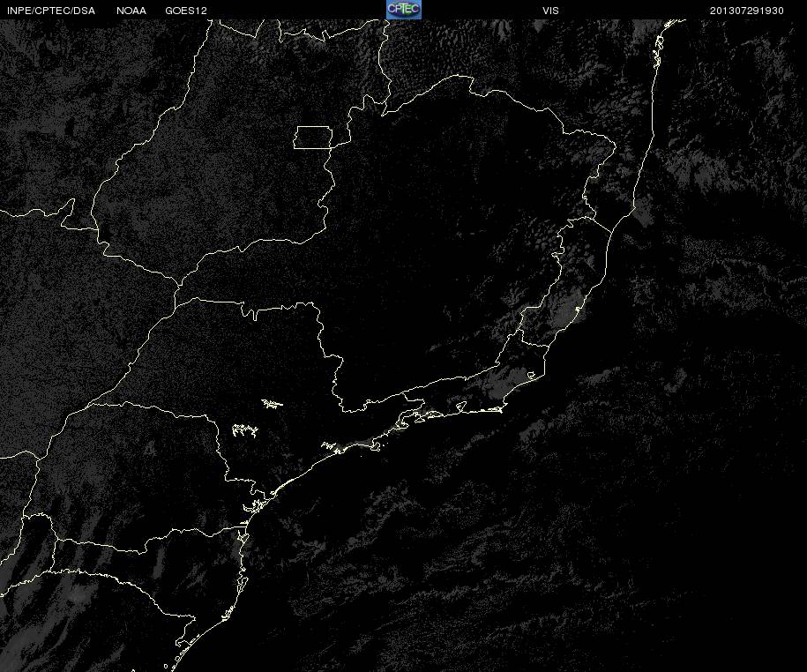Click the NOAA label in the header

pos(131,11)
